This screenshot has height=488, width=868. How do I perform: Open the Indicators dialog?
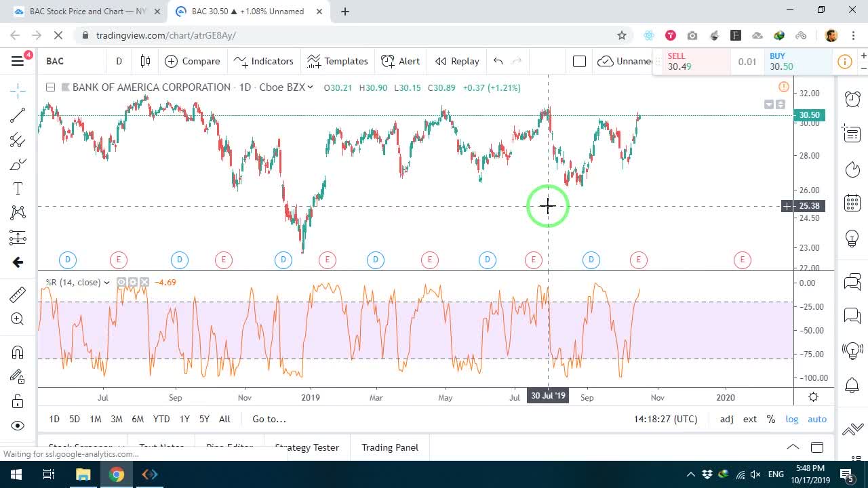pyautogui.click(x=263, y=61)
